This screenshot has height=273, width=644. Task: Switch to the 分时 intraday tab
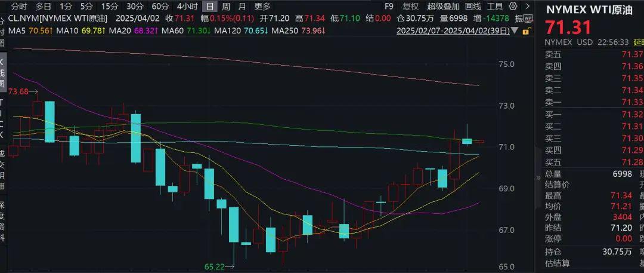coord(19,6)
